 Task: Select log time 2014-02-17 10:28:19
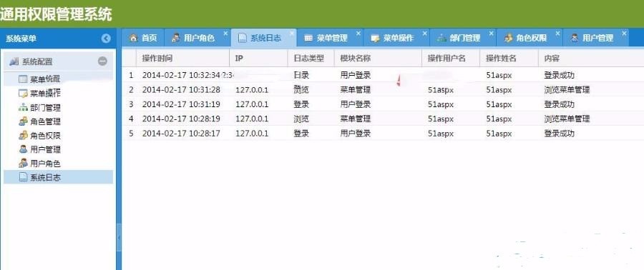point(181,119)
